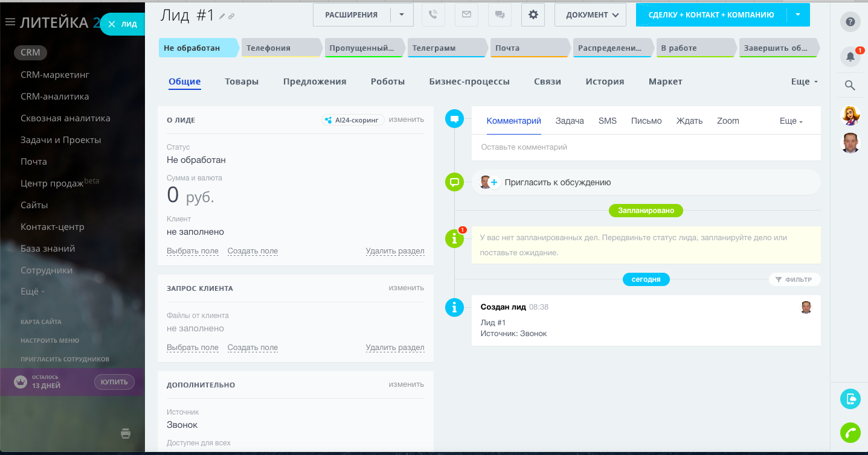Image resolution: width=868 pixels, height=455 pixels.
Task: Expand Ещё in the left sidebar
Action: pos(33,291)
